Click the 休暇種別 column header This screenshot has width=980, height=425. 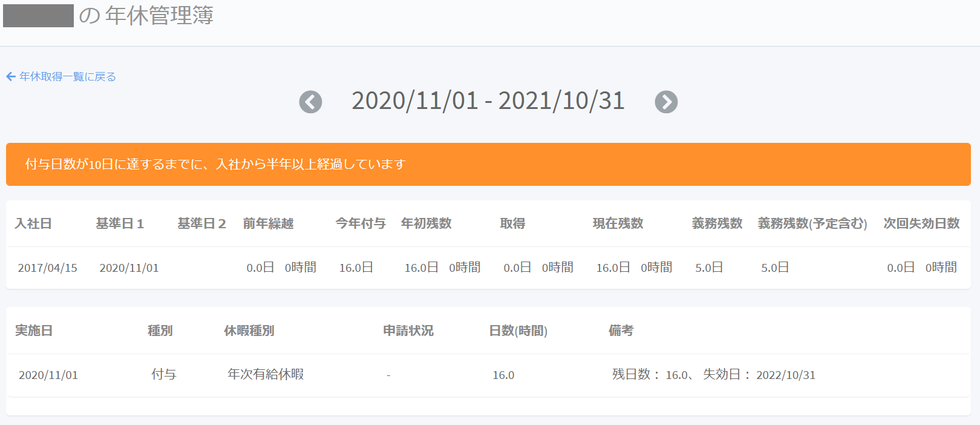pos(249,331)
